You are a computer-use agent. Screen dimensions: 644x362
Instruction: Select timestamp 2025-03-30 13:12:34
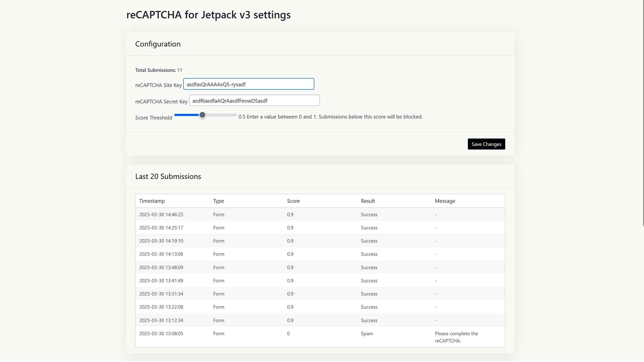161,320
